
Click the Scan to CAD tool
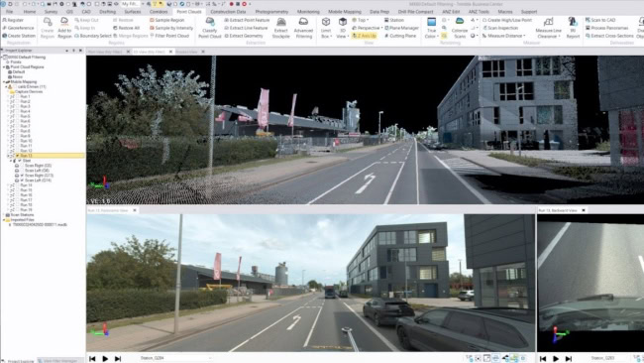600,20
